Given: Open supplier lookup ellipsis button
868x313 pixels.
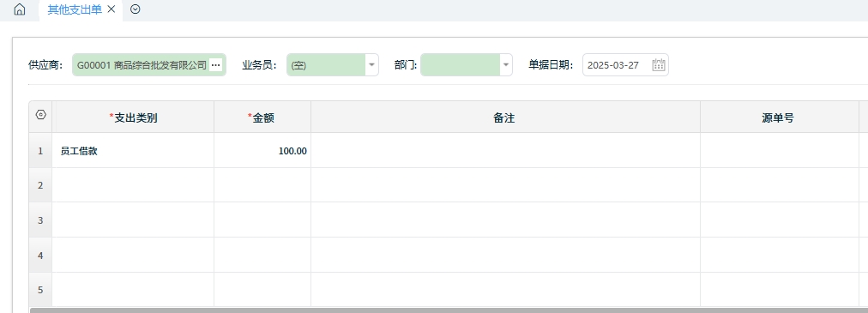Looking at the screenshot, I should [x=216, y=65].
